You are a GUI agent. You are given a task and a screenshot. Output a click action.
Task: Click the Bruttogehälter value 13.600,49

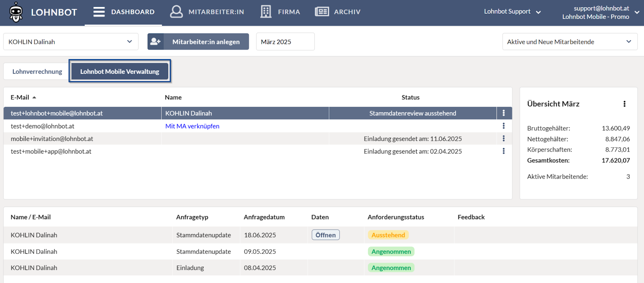616,128
